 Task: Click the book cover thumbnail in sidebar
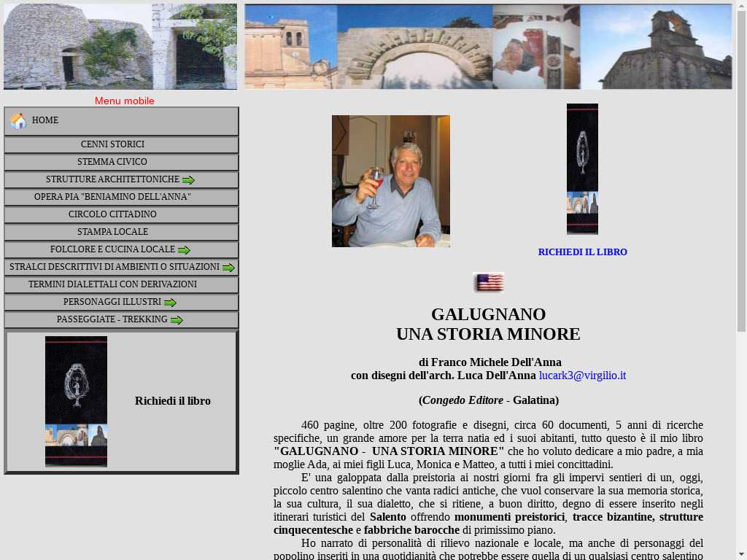point(76,402)
